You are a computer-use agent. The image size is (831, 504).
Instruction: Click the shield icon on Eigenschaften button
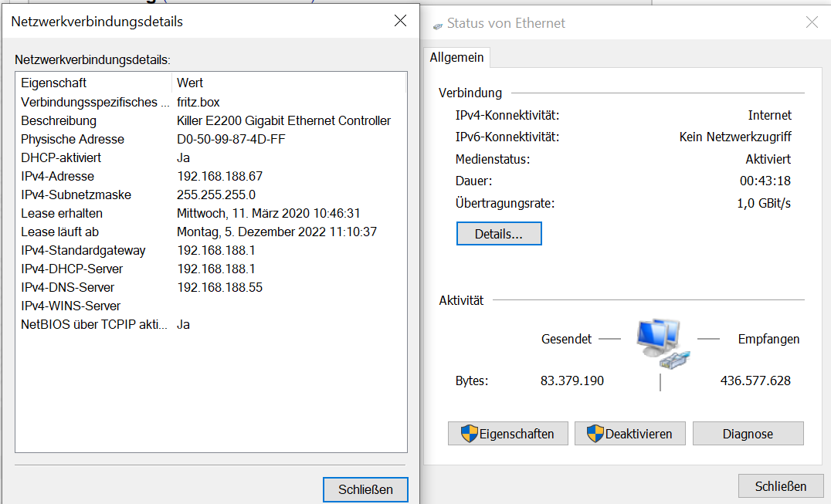tap(469, 434)
